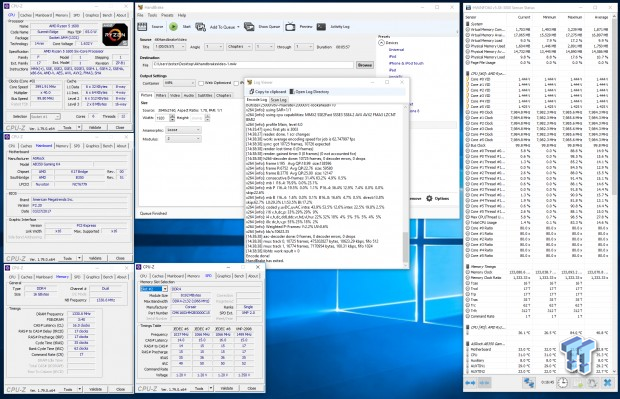Click Browse button for destination file
This screenshot has height=399, width=620.
(x=364, y=65)
